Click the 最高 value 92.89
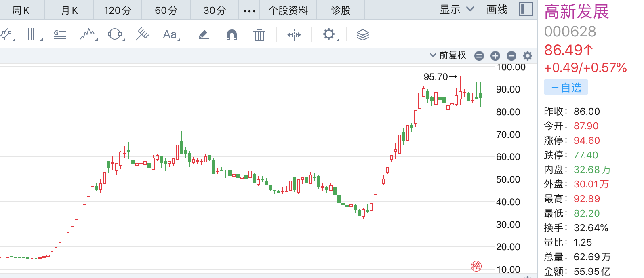The height and width of the screenshot is (278, 644). (587, 199)
